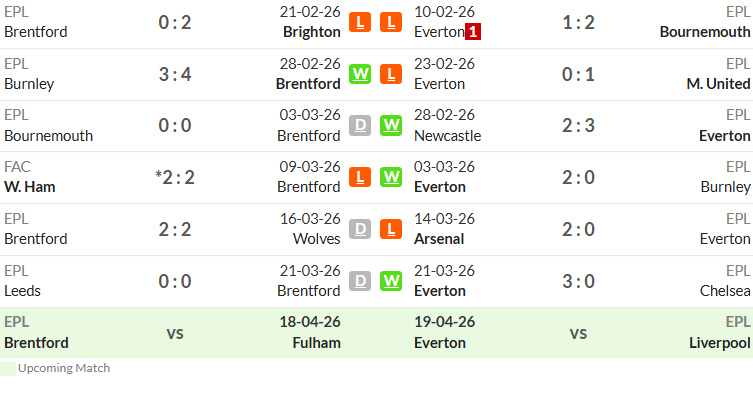Click the L badge for Arsenal vs Everton
The width and height of the screenshot is (753, 393).
click(391, 229)
